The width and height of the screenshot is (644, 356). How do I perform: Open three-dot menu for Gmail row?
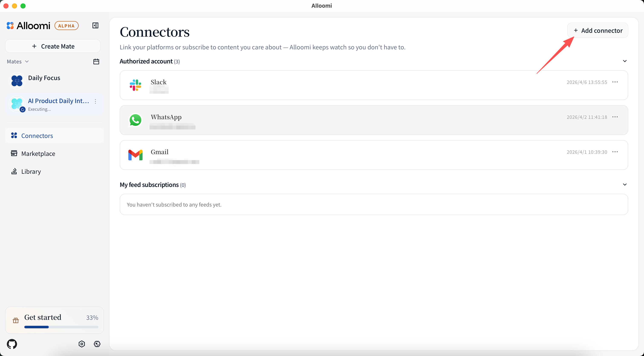pyautogui.click(x=615, y=152)
